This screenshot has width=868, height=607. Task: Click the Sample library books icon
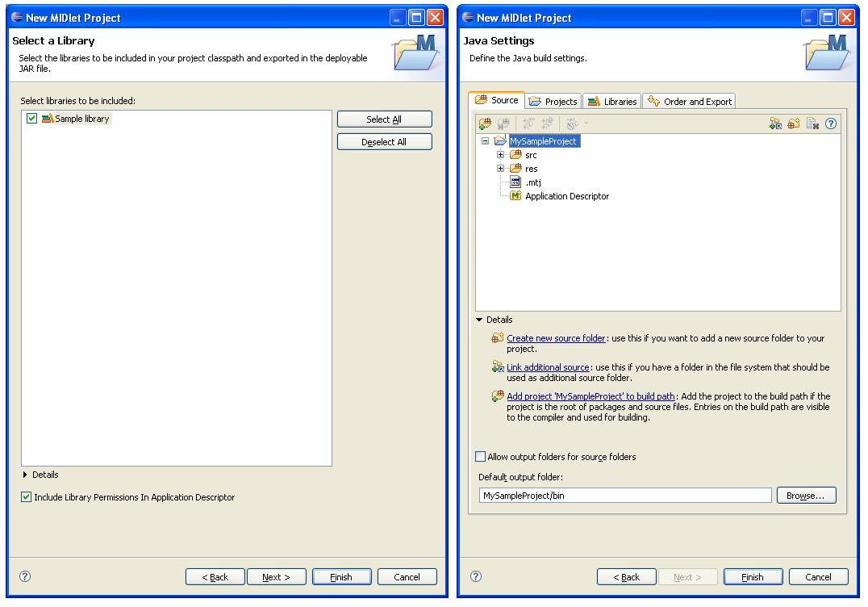point(48,118)
